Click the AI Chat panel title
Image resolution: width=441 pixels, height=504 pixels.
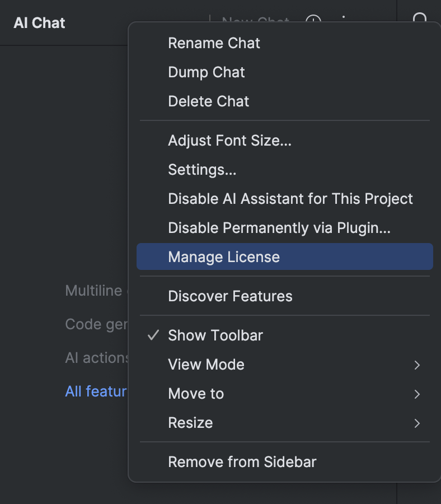coord(39,23)
